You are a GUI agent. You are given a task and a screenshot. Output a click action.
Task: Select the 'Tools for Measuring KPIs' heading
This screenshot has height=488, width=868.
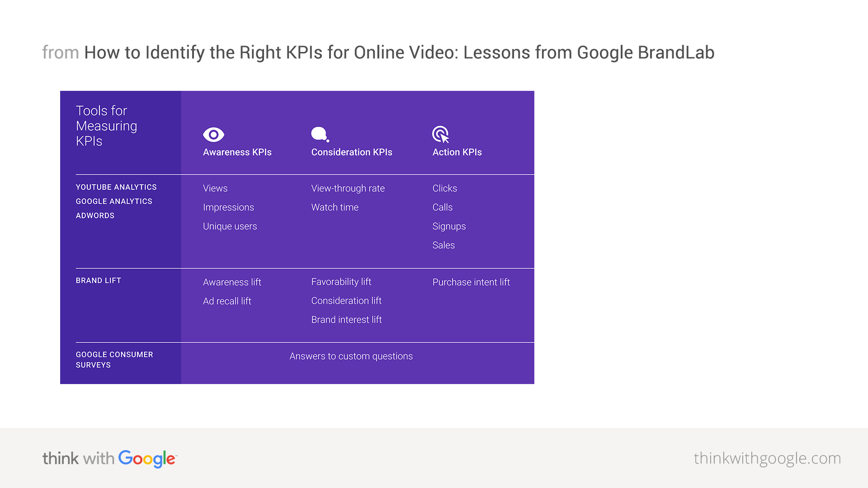[107, 126]
